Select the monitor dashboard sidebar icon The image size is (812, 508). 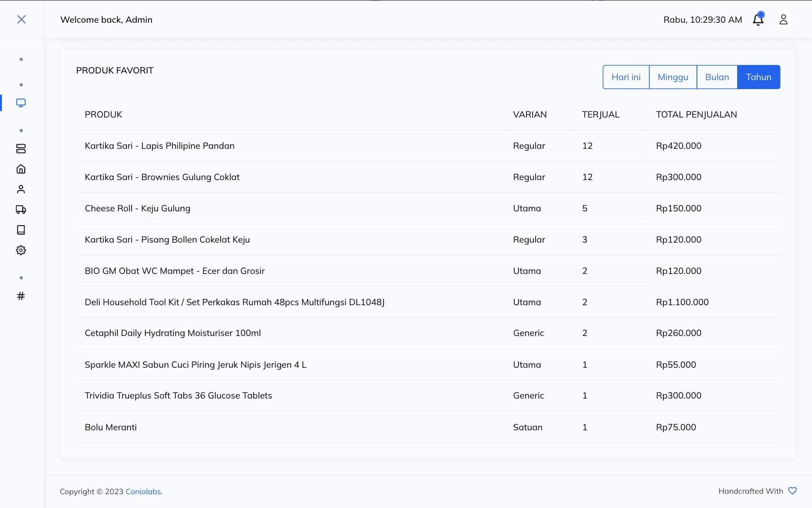coord(21,103)
